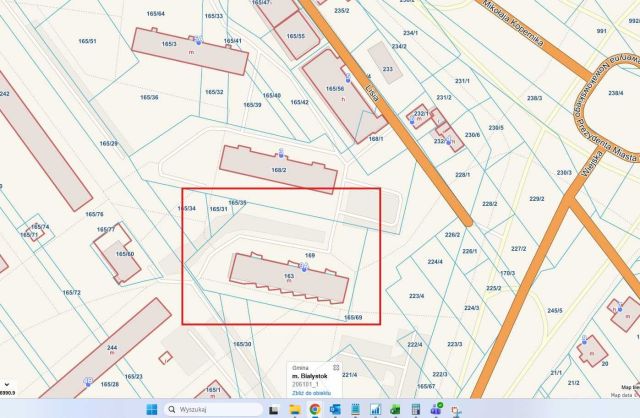Click parcel label 165/60
640x418 pixels.
(124, 254)
